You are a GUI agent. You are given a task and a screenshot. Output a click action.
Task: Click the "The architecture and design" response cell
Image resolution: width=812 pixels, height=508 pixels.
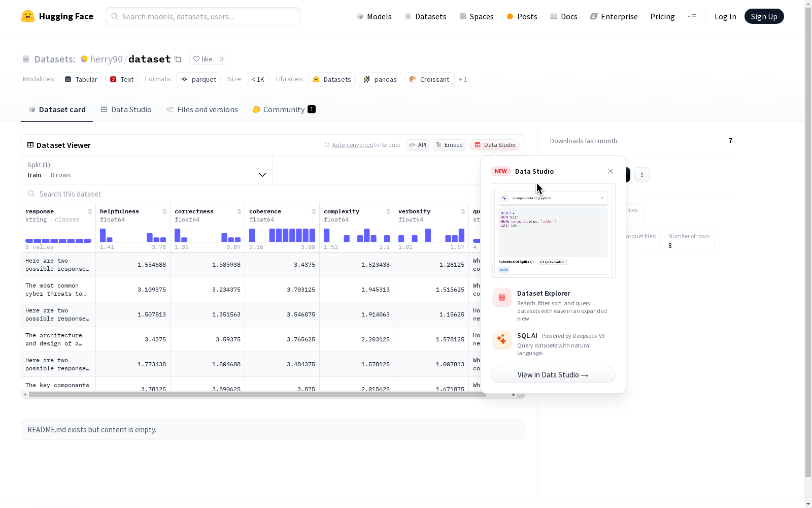click(x=58, y=339)
